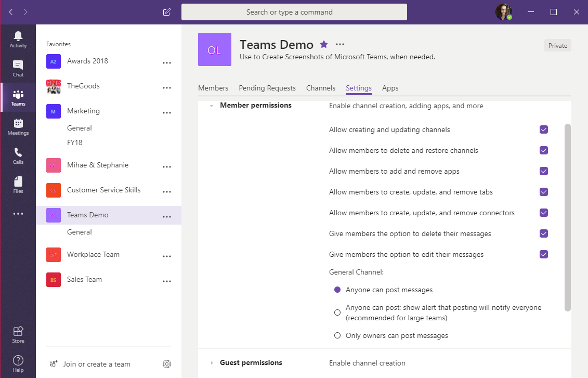Disable option for members to edit messages
The image size is (588, 378).
(544, 254)
